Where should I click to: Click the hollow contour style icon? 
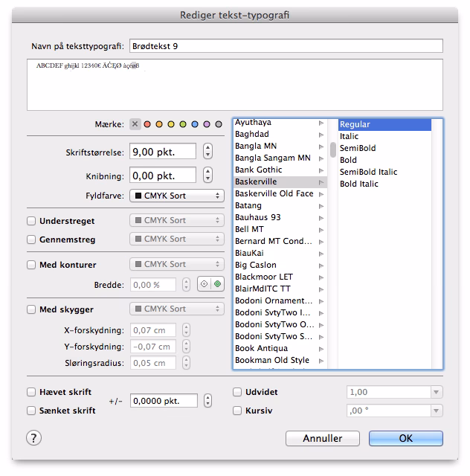pos(204,284)
